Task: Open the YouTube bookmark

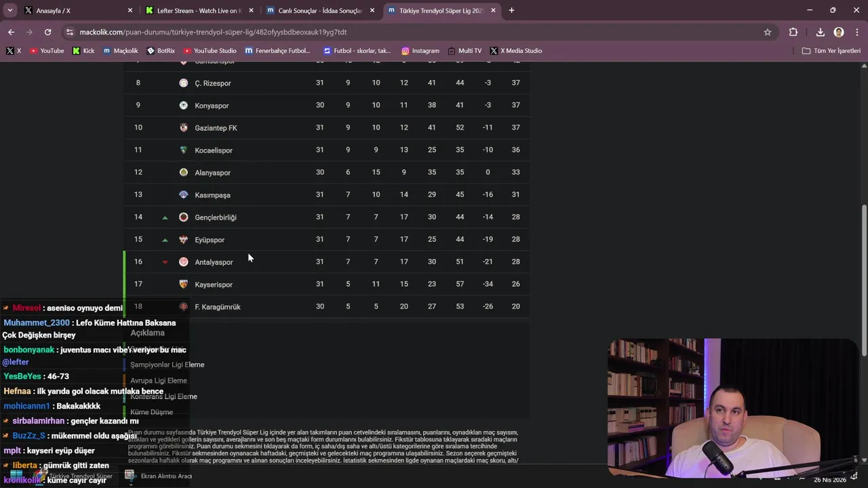Action: click(47, 51)
